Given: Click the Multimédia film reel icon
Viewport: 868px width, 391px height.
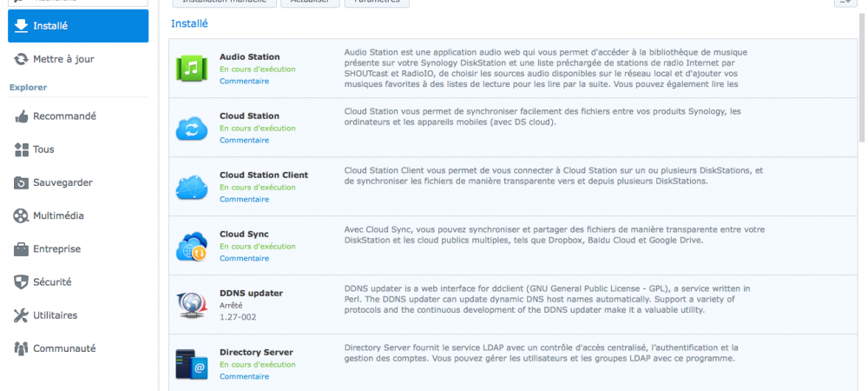Looking at the screenshot, I should pos(21,216).
